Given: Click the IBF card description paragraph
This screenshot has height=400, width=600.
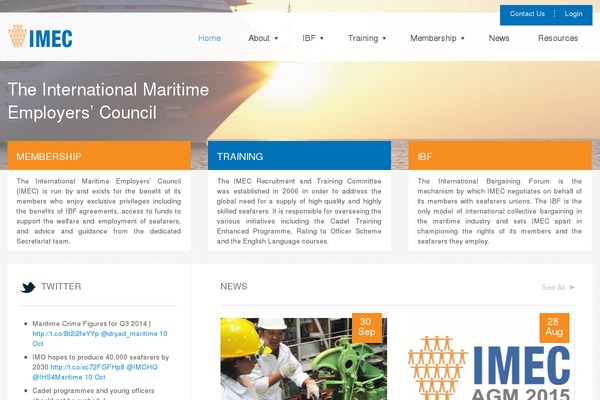Looking at the screenshot, I should [x=500, y=211].
